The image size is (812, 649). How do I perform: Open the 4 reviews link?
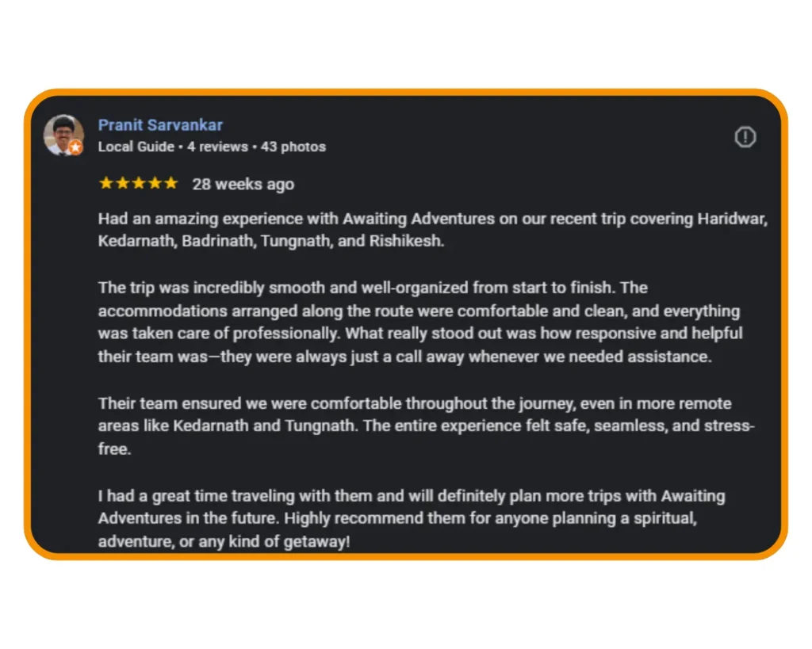pyautogui.click(x=218, y=147)
